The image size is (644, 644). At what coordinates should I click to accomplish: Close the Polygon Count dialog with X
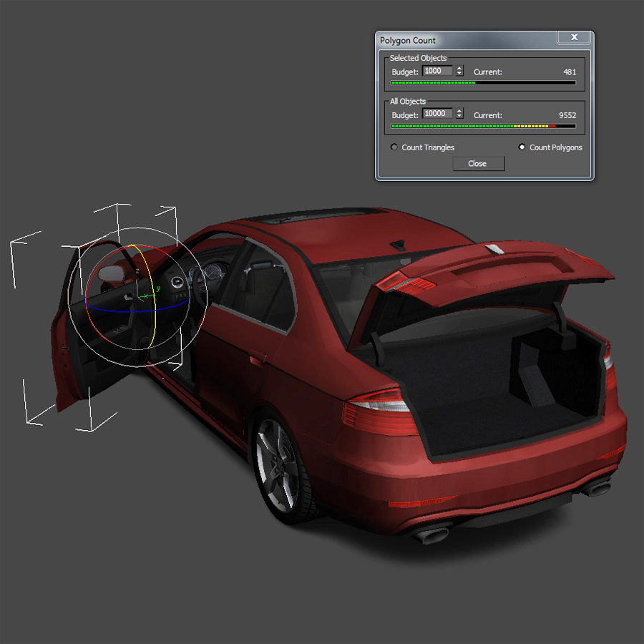click(x=574, y=37)
